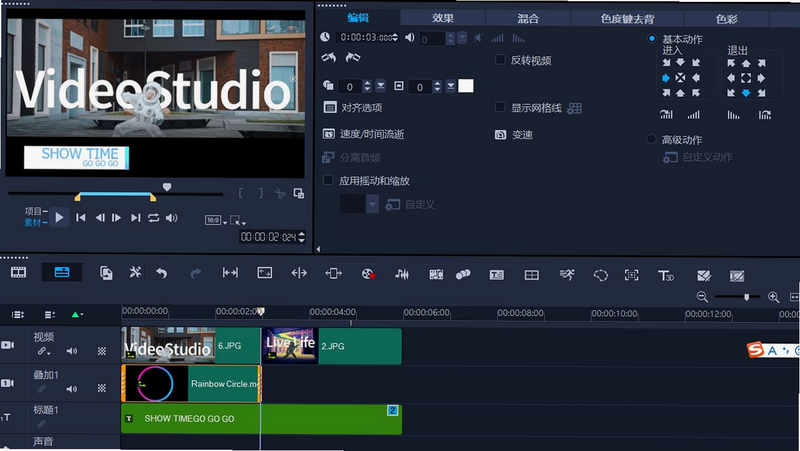800x451 pixels.
Task: Open the split screen template creator
Action: tap(532, 275)
